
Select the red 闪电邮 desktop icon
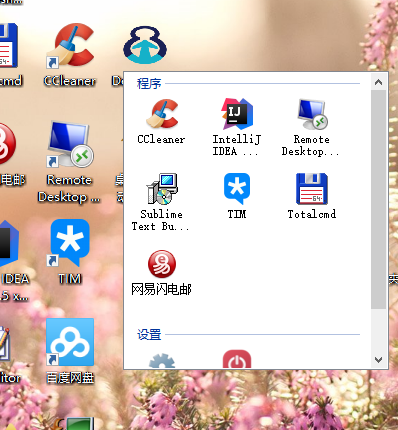pos(7,144)
